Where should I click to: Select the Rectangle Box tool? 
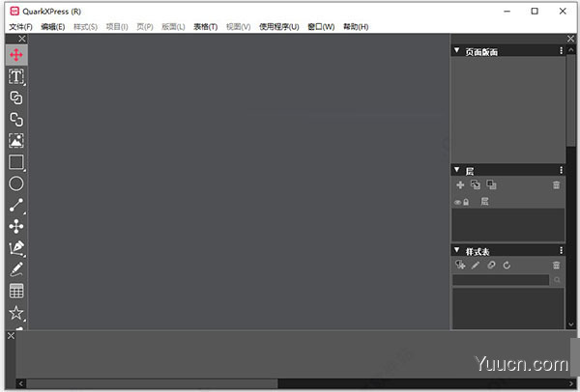(x=16, y=162)
